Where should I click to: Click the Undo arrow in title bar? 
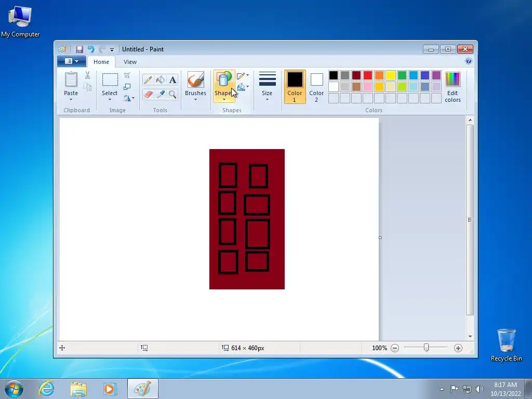click(91, 49)
